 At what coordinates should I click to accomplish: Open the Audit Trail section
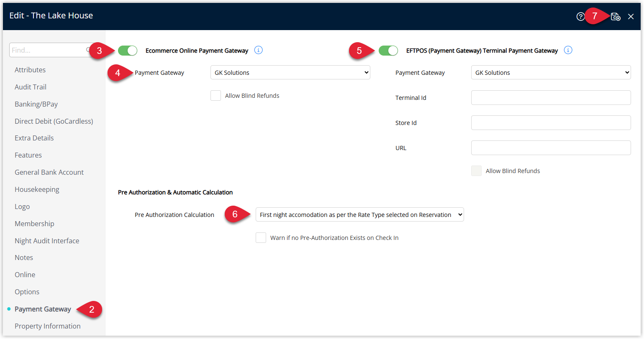tap(31, 87)
